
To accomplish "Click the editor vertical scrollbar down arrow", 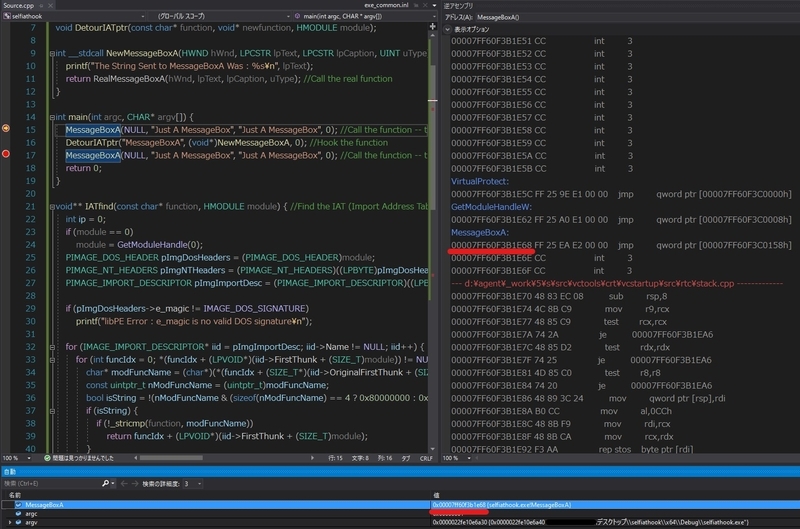I will [x=433, y=449].
